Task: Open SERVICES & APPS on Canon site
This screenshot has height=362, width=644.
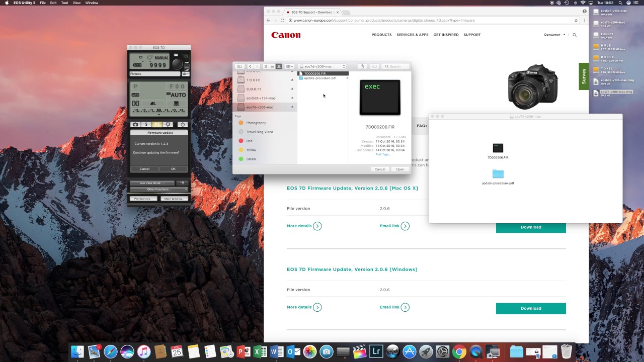Action: coord(413,35)
